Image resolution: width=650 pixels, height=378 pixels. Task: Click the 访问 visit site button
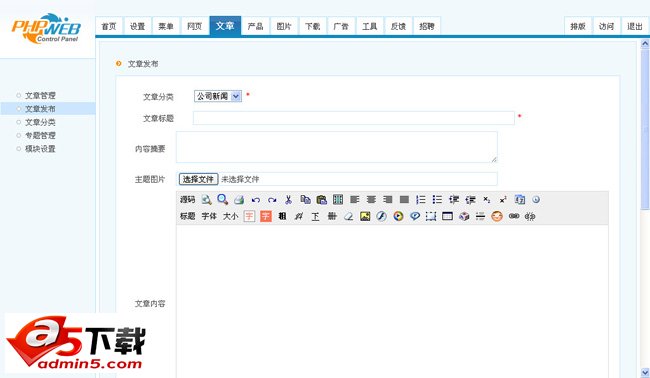tap(606, 27)
